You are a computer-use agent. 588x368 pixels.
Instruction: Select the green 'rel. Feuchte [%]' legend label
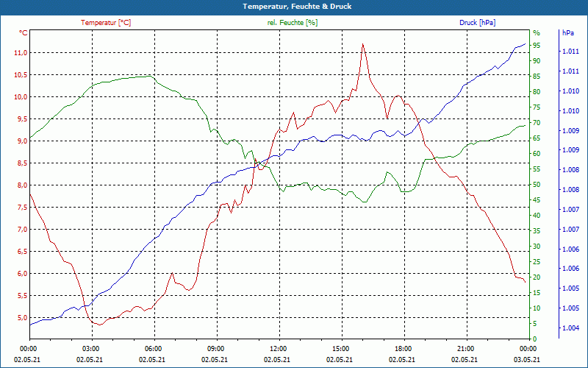pyautogui.click(x=292, y=23)
